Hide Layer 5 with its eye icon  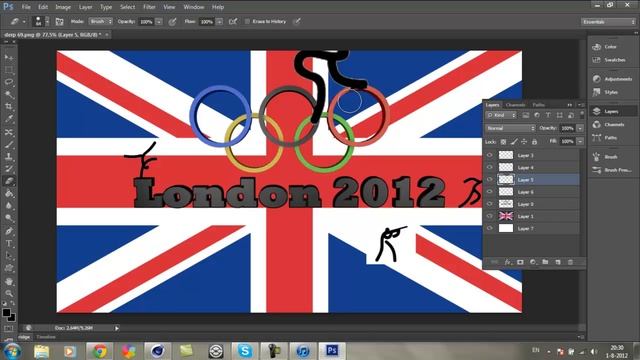click(489, 180)
